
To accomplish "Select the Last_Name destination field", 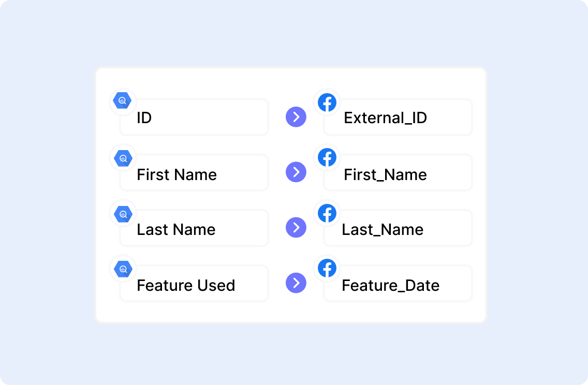I will pyautogui.click(x=398, y=229).
